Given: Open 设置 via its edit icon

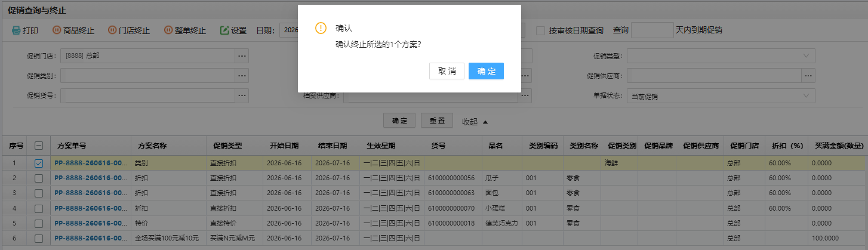Looking at the screenshot, I should [x=224, y=30].
